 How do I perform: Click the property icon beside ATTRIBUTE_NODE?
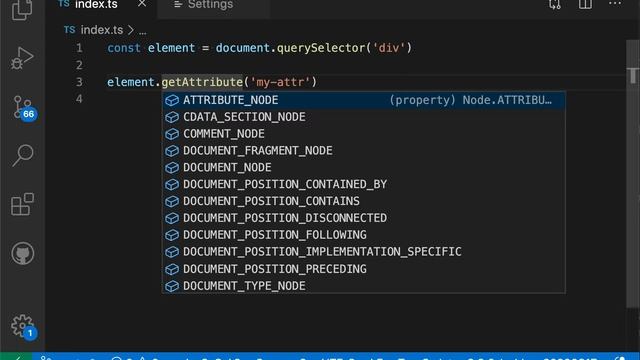tap(172, 100)
